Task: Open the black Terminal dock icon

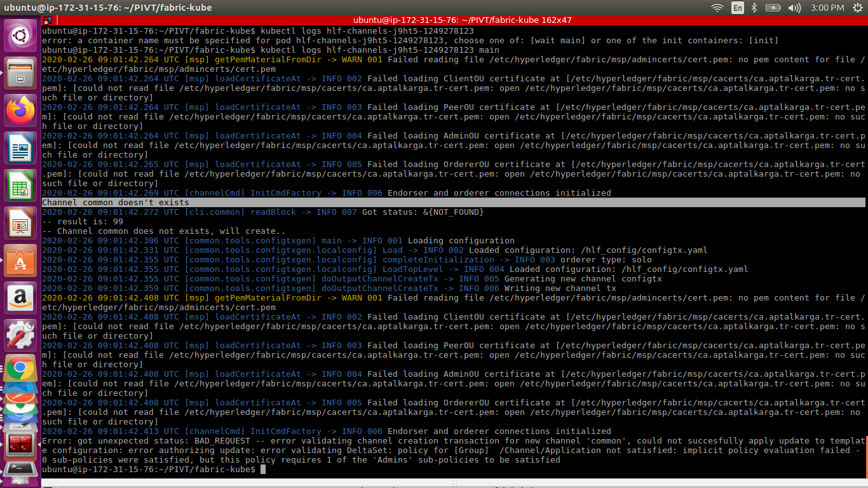Action: pyautogui.click(x=20, y=470)
